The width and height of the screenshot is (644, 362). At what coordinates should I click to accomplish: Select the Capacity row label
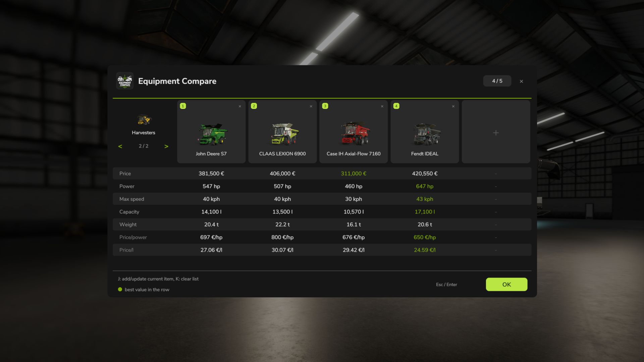[129, 212]
